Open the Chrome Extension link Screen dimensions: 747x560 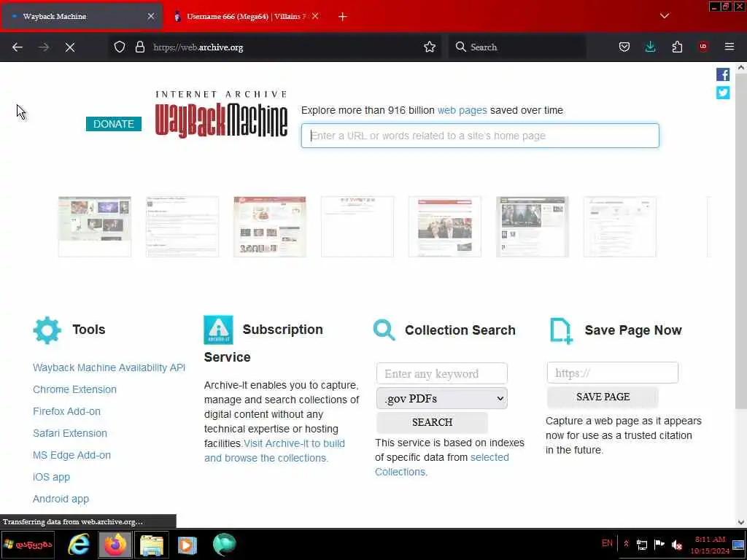click(x=75, y=389)
